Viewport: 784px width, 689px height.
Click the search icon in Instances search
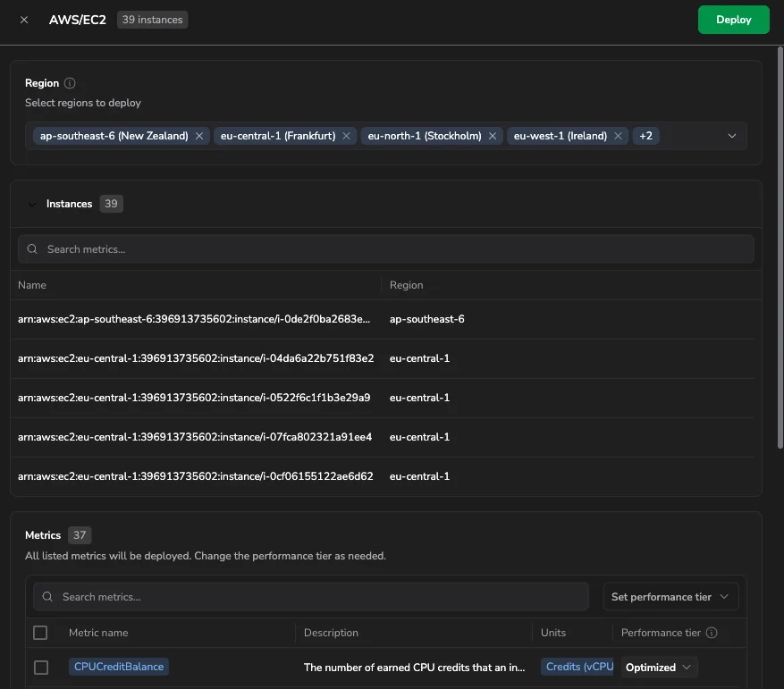click(x=32, y=249)
